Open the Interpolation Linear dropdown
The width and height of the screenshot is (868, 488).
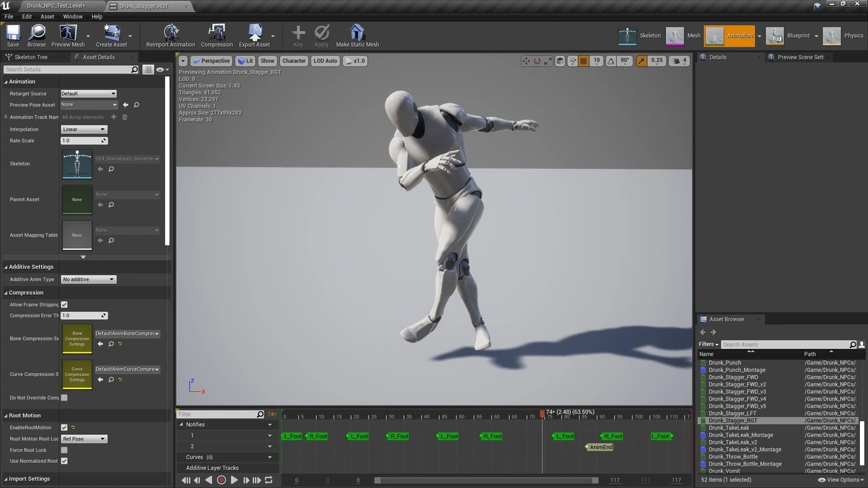pyautogui.click(x=84, y=129)
